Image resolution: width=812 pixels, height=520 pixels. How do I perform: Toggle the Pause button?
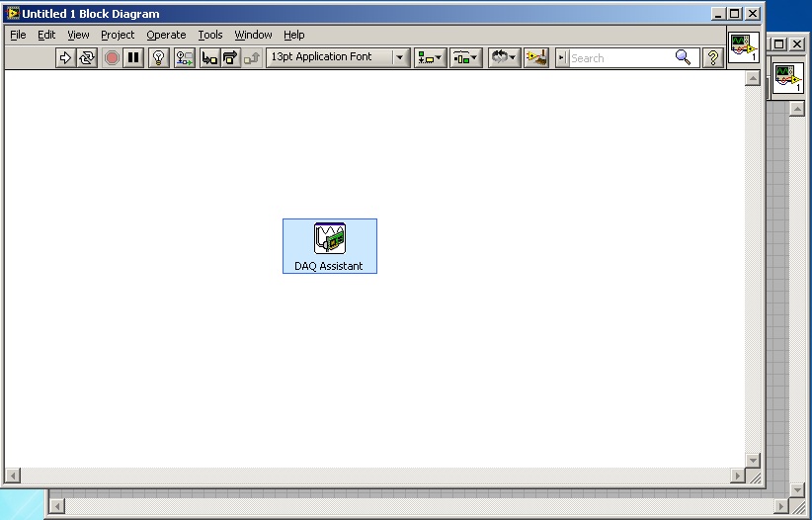tap(133, 57)
